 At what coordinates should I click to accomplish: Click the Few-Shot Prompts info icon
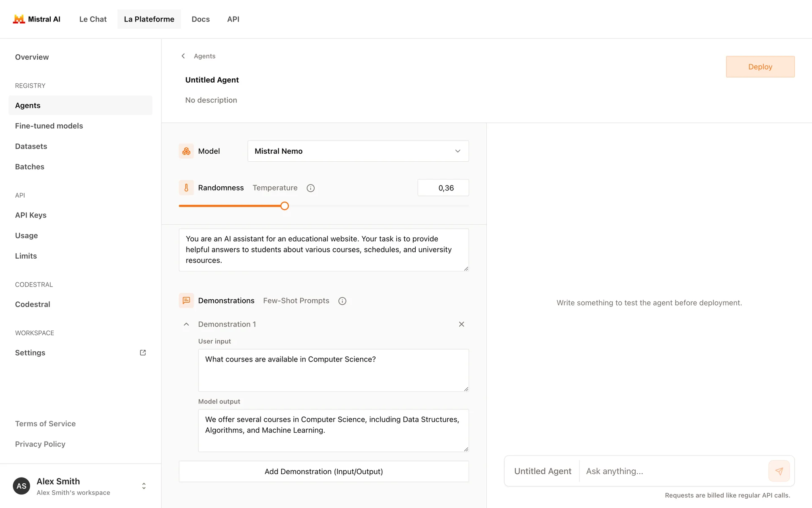(342, 301)
